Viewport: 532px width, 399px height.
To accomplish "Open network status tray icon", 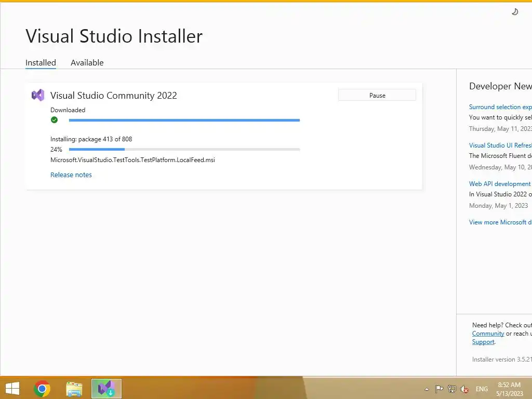I will (452, 389).
